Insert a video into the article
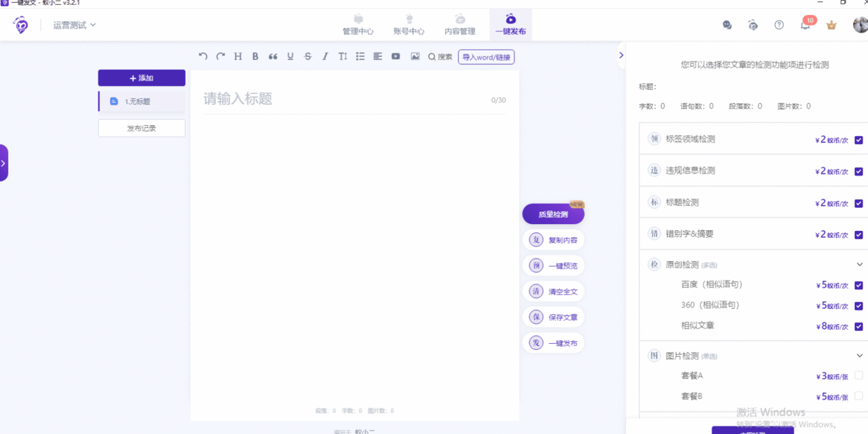 395,57
